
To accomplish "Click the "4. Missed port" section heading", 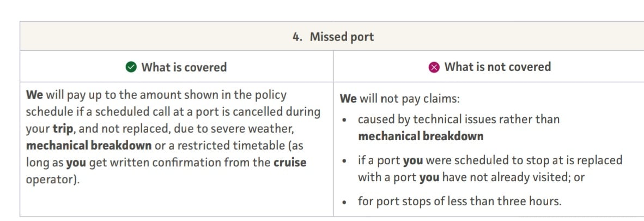I will point(333,37).
